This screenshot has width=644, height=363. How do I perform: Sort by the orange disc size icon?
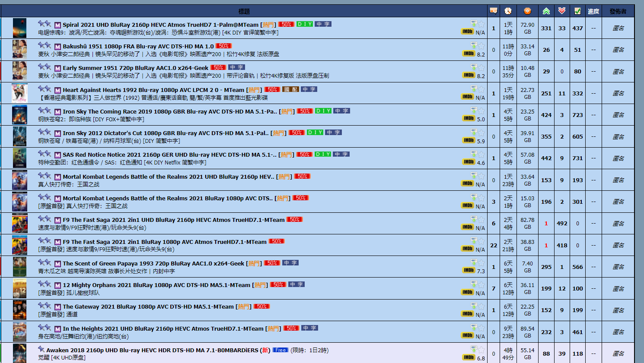click(x=527, y=11)
